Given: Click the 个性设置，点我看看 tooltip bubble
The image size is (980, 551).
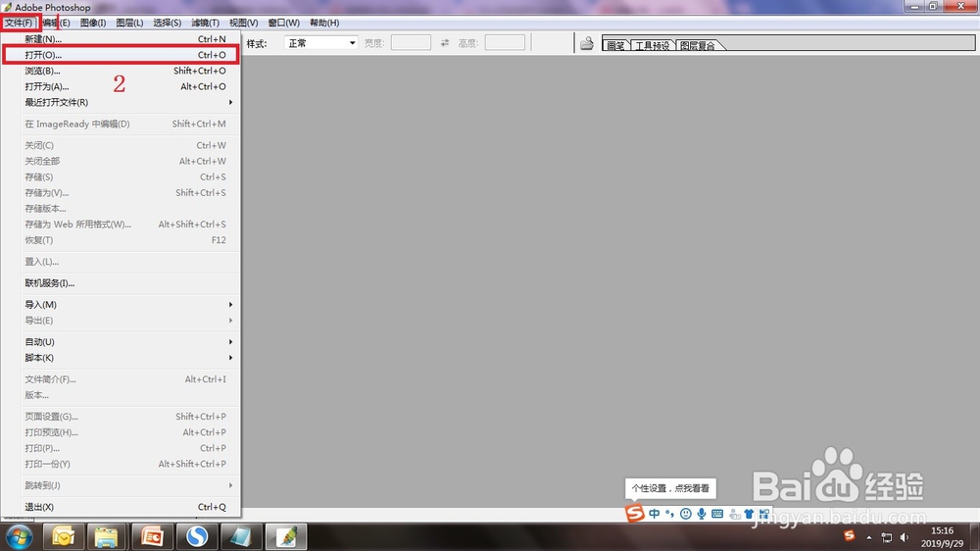Looking at the screenshot, I should pos(670,488).
